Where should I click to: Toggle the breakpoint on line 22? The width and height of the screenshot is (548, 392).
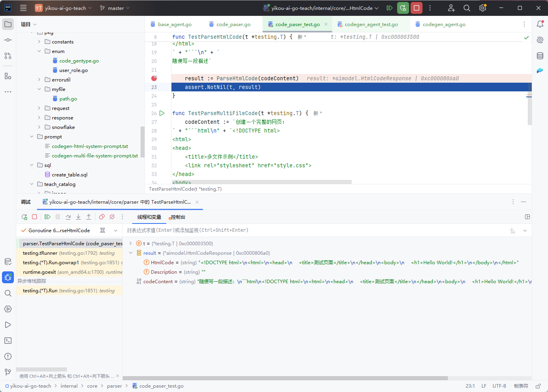tap(154, 78)
